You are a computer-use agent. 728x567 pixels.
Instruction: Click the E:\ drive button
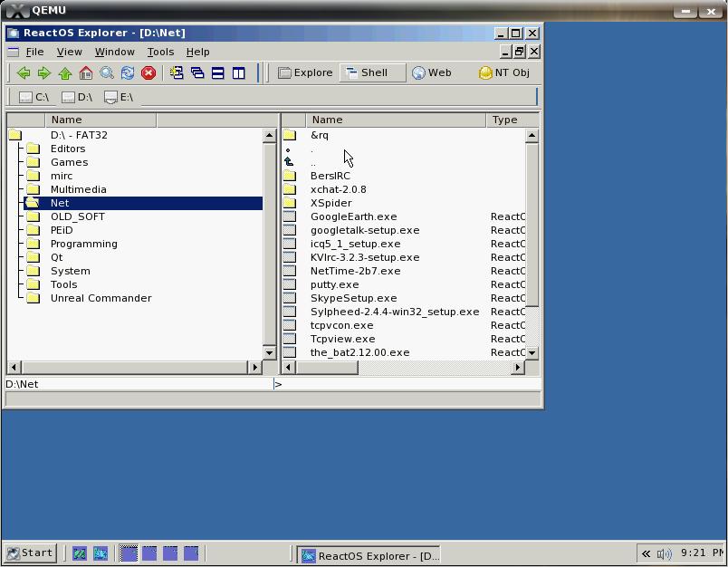119,97
